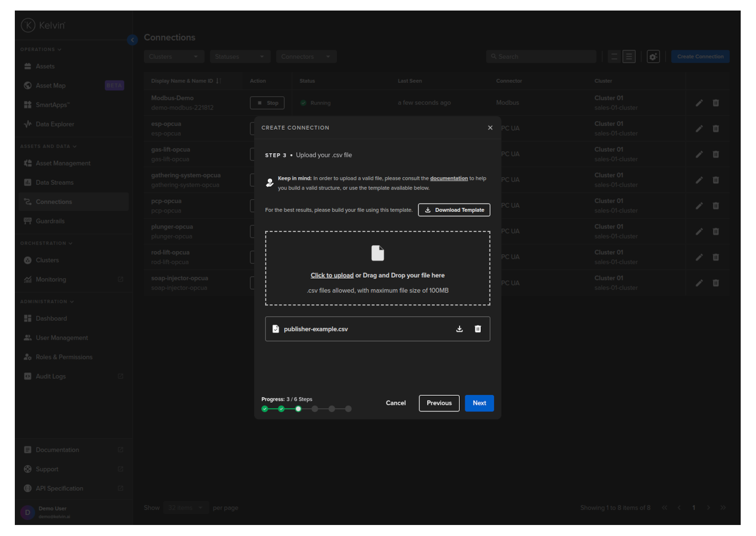
Task: Edit the Modbus-Demo connection
Action: tap(699, 103)
